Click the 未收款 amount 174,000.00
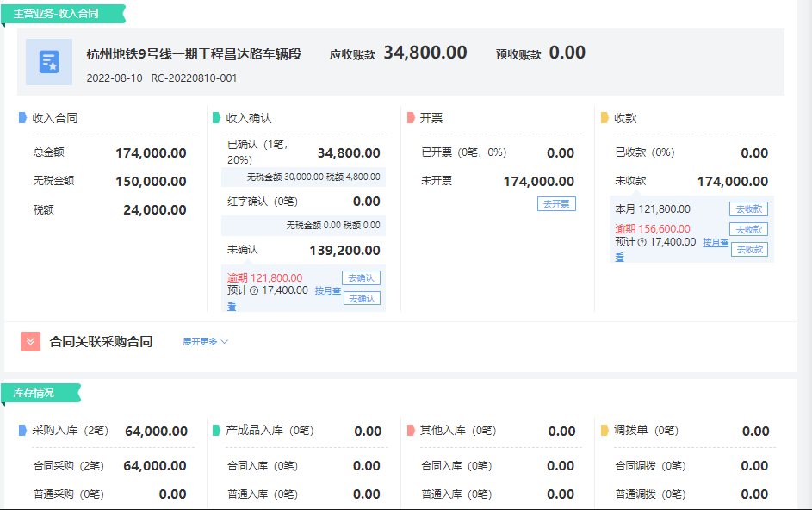This screenshot has width=812, height=510. pos(732,182)
